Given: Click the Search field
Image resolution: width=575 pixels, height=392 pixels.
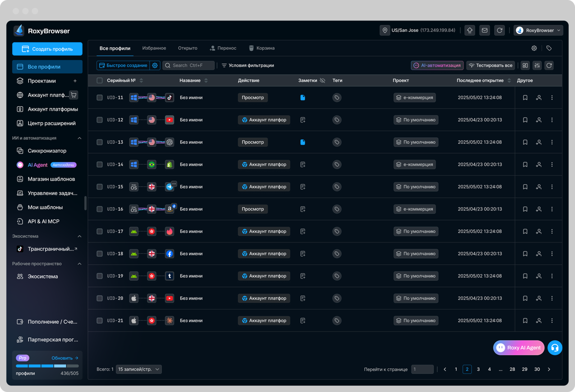Looking at the screenshot, I should point(188,65).
